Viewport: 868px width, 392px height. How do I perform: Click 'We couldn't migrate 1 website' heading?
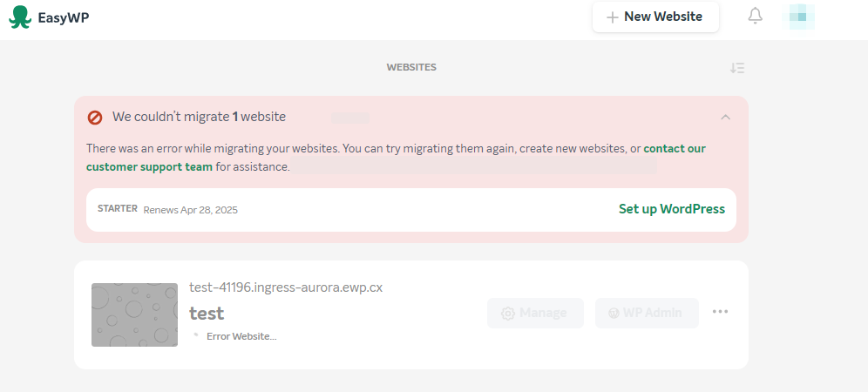200,117
